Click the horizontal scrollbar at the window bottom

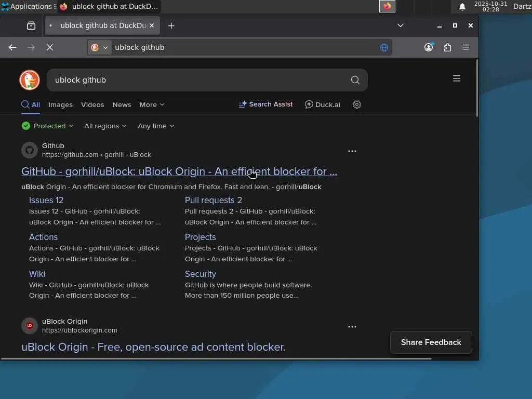216,358
